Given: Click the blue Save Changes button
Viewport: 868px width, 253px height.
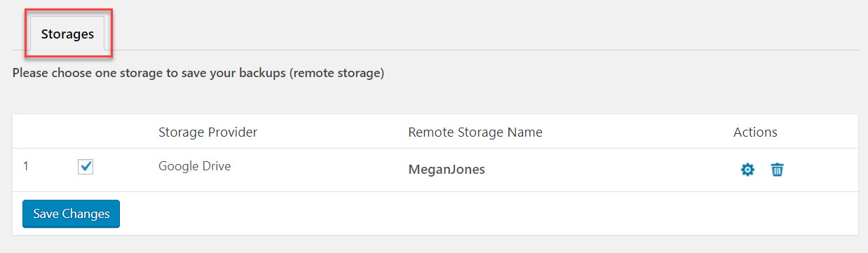Looking at the screenshot, I should coord(71,214).
